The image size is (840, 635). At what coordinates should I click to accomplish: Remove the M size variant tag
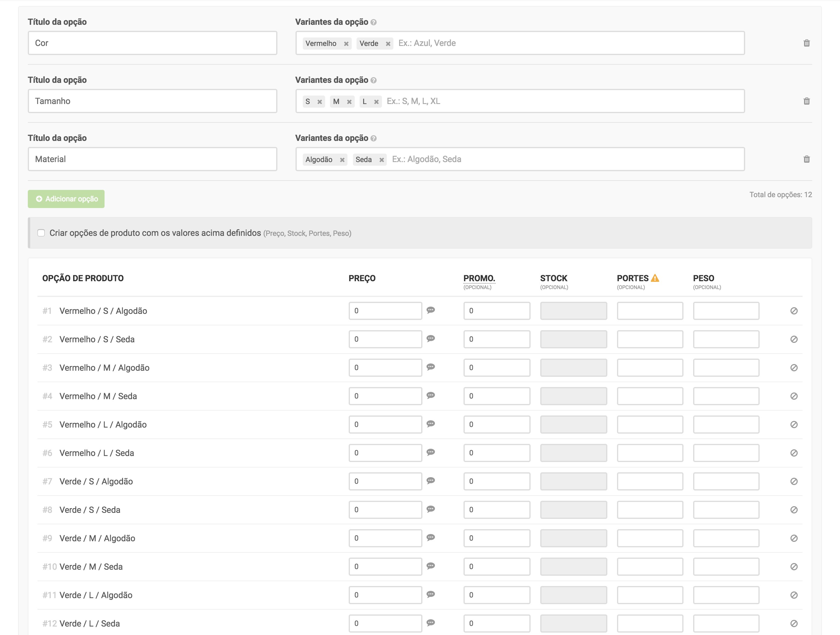(349, 102)
